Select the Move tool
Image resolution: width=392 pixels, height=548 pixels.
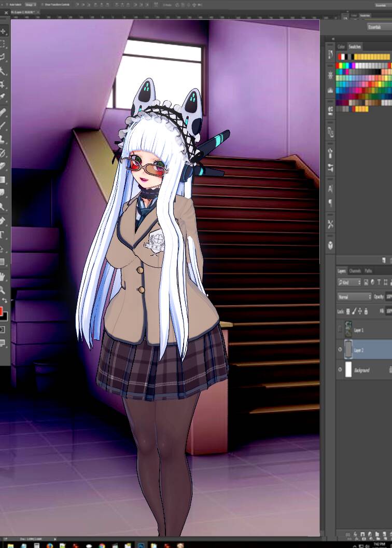pyautogui.click(x=3, y=32)
